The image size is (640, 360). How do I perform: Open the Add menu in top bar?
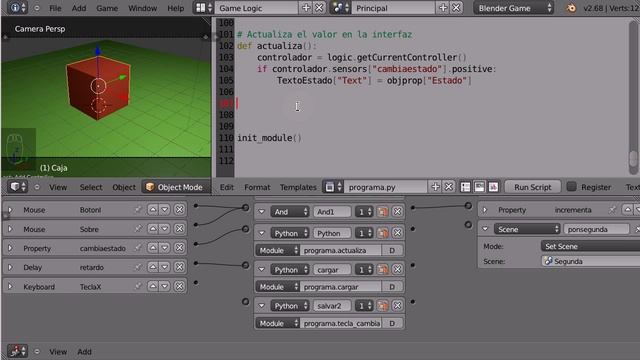79,8
